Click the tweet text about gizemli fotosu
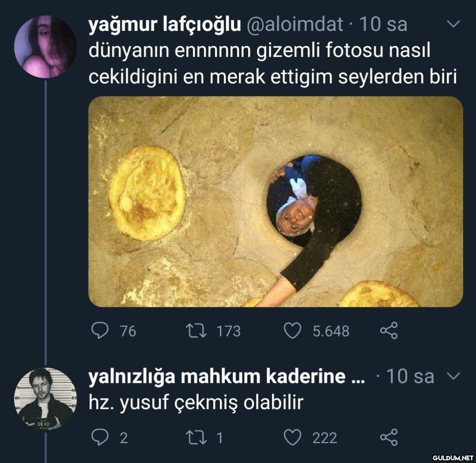Viewport: 476px width, 463px height. [273, 64]
